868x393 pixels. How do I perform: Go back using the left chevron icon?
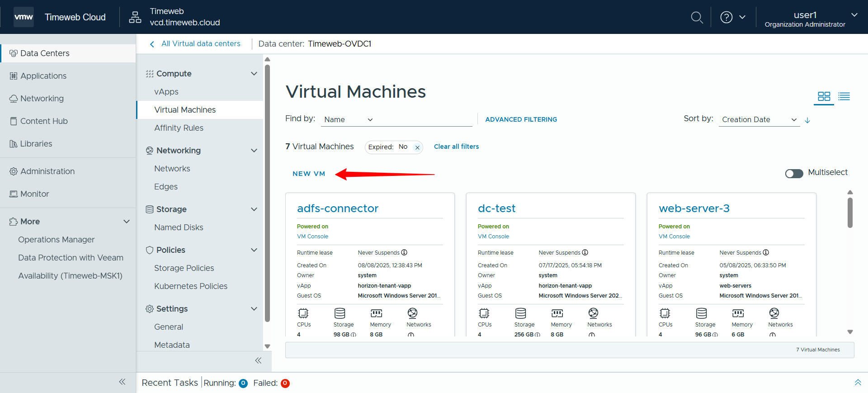152,44
